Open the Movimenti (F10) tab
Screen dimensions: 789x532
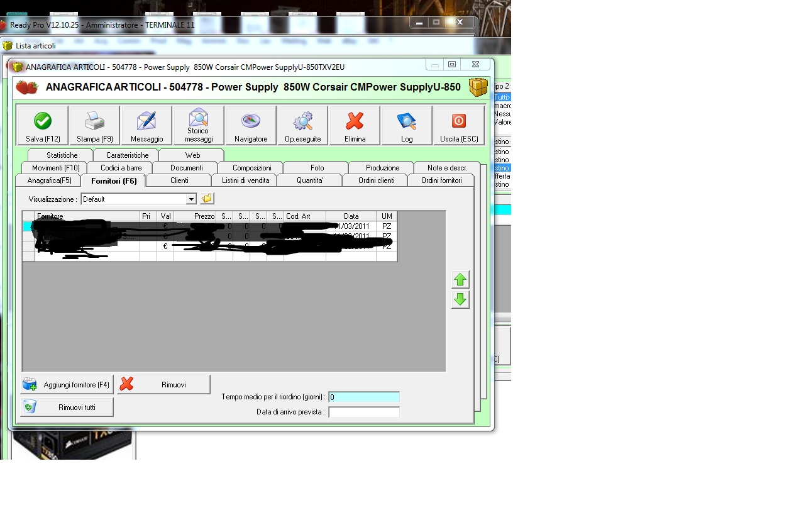[x=56, y=167]
